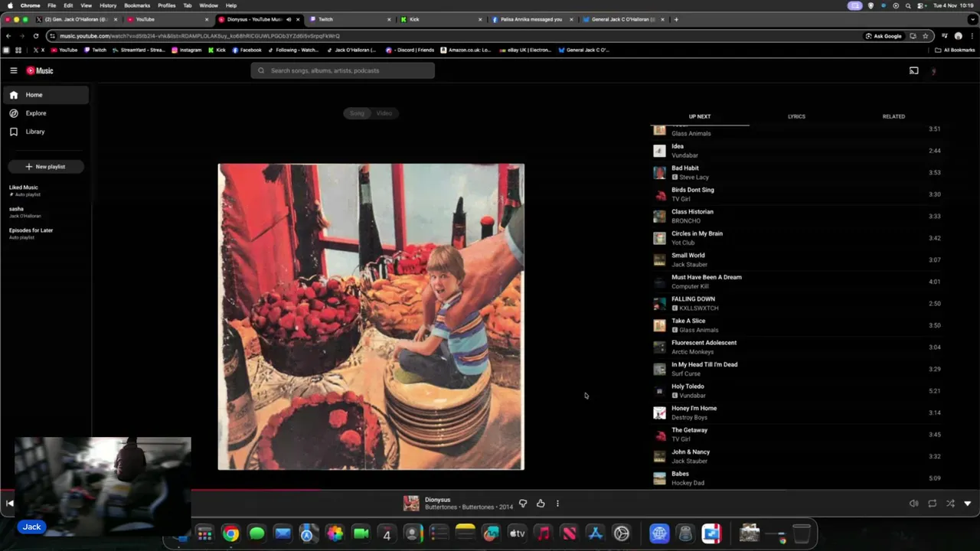Open the YouTube Music hamburger menu
Image resolution: width=980 pixels, height=551 pixels.
[x=13, y=70]
